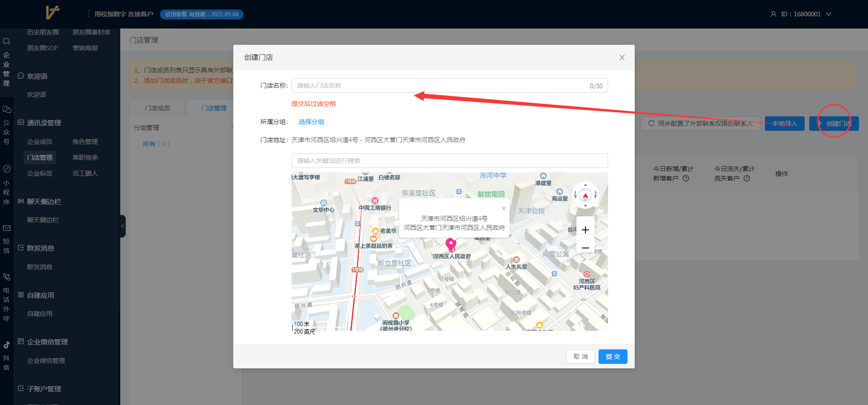Close the 创建门店 dialog with X

[622, 57]
